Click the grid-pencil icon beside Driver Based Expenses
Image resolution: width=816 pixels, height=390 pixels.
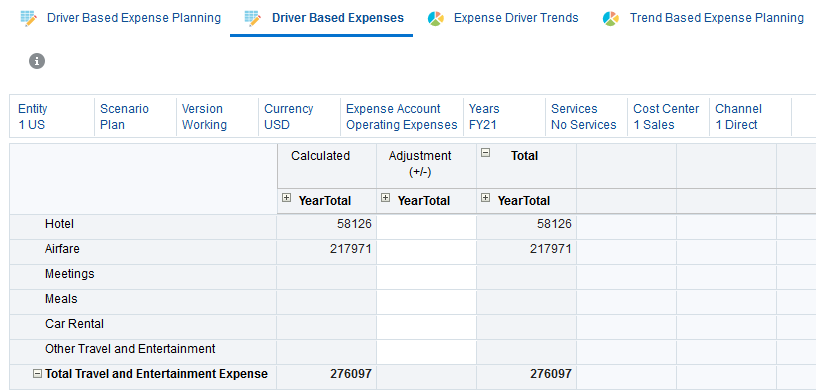253,19
